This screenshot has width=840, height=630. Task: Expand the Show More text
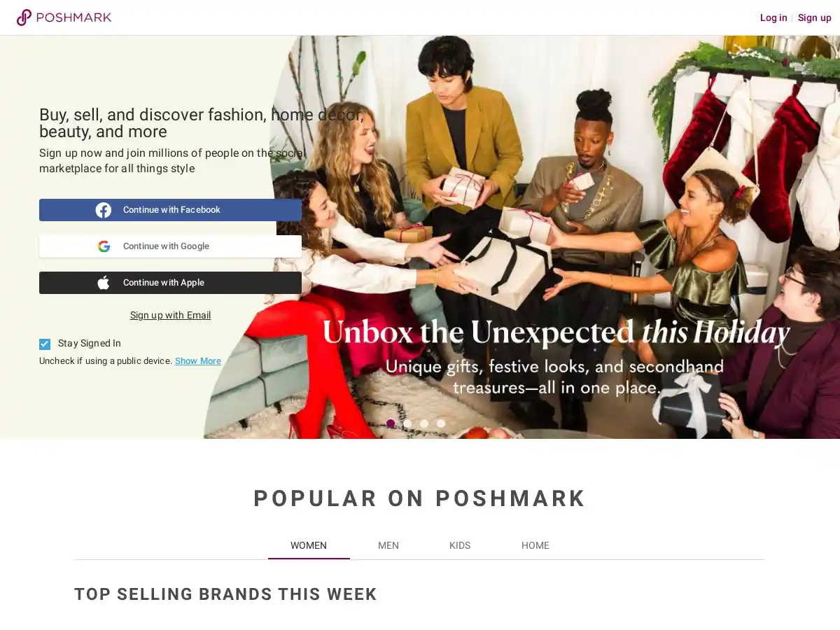[198, 360]
